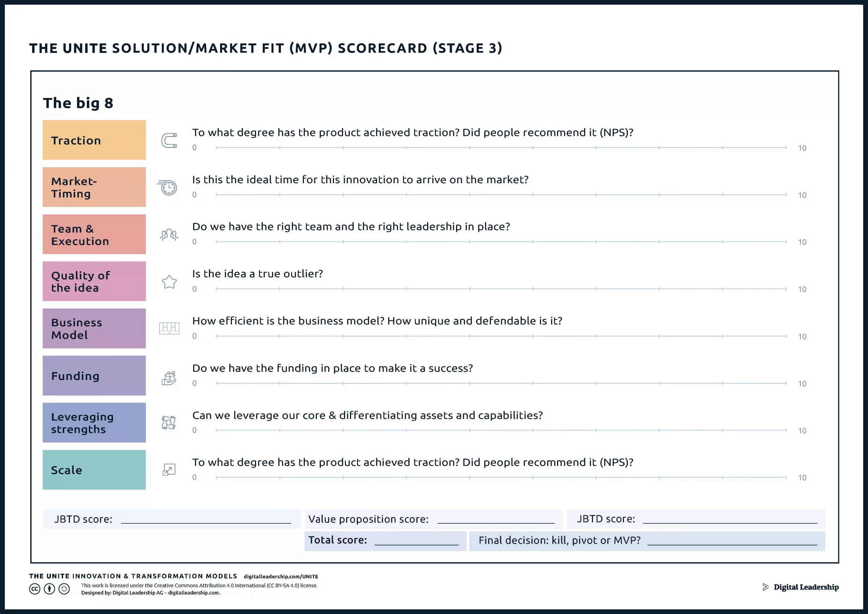Open the digitalleadership.com/UNITE link
The height and width of the screenshot is (614, 868).
[x=281, y=577]
